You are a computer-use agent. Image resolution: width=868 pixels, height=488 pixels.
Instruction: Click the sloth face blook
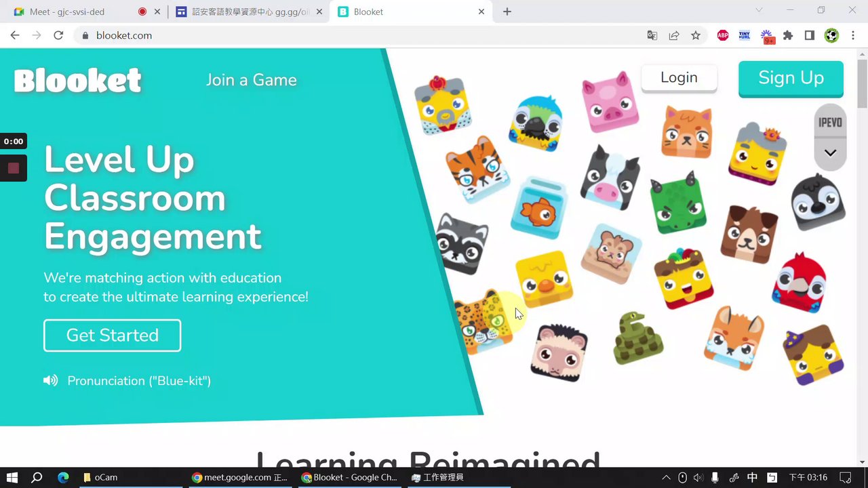tap(559, 352)
